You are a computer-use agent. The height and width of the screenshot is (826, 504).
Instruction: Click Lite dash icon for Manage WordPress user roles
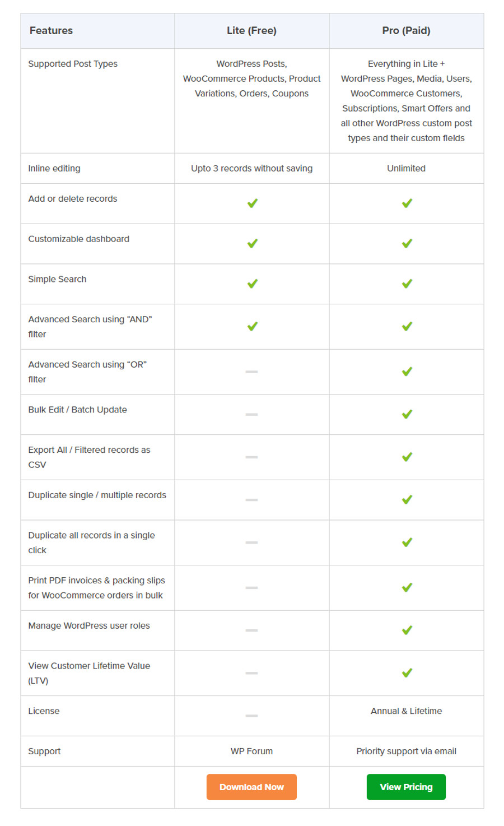252,630
